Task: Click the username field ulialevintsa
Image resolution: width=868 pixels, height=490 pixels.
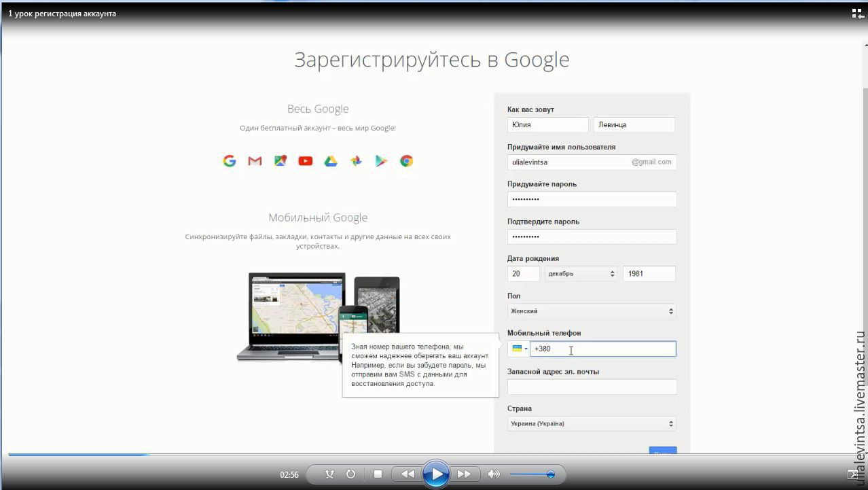Action: (592, 162)
